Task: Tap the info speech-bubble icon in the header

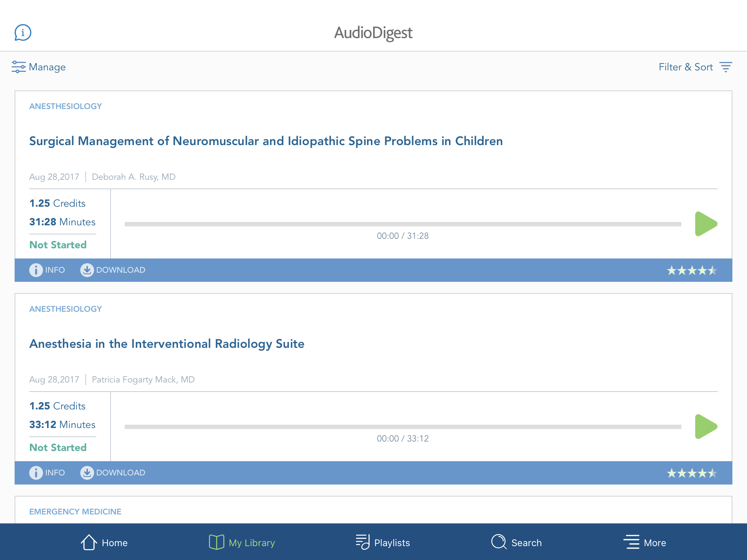Action: coord(23,33)
